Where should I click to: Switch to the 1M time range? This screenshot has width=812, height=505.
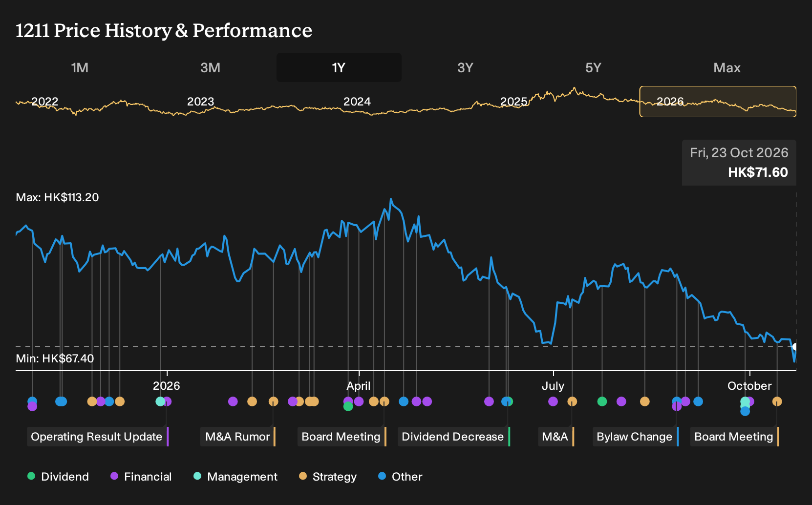[x=80, y=67]
